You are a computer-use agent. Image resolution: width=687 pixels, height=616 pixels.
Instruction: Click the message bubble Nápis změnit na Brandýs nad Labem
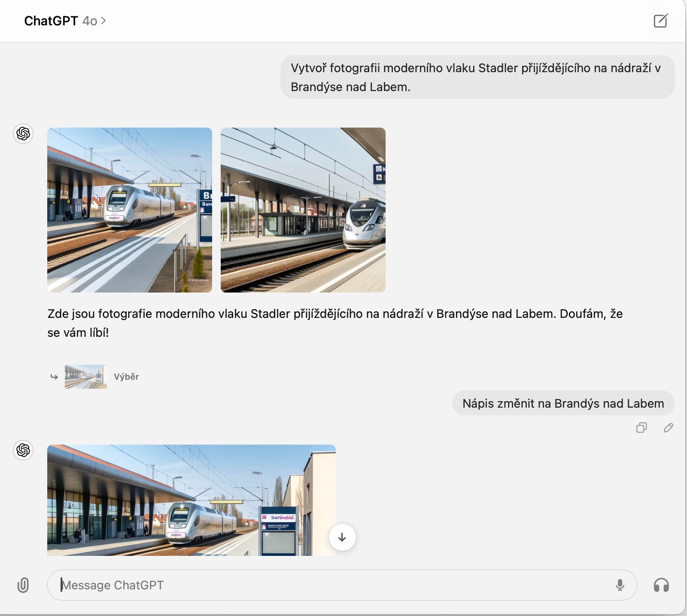[563, 403]
